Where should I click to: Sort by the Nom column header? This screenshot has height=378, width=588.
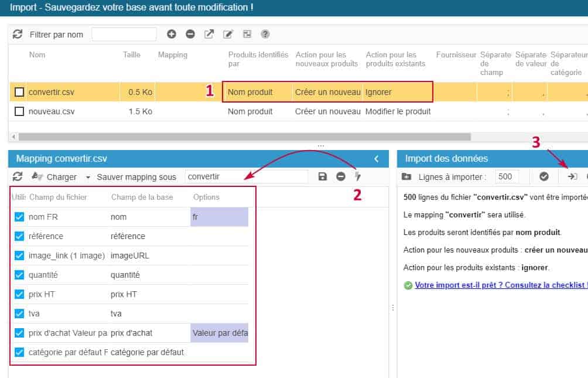point(37,55)
